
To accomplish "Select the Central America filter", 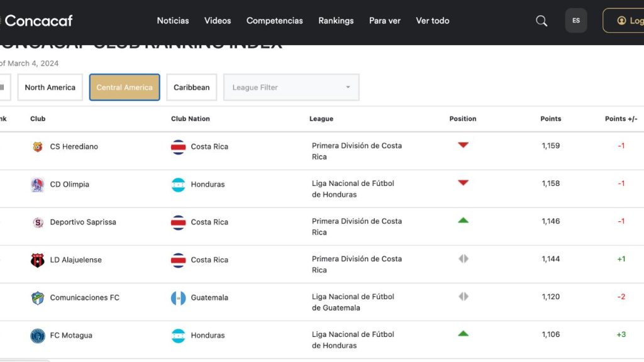I will tap(125, 87).
